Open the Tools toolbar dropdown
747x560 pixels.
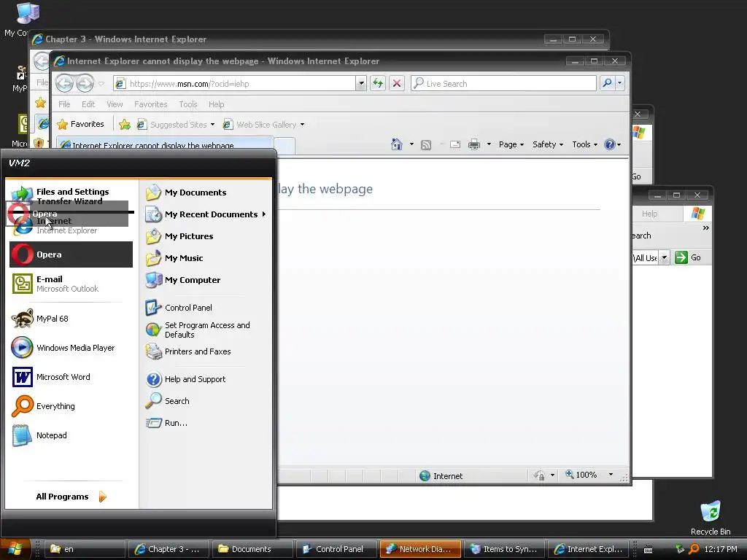coord(584,144)
